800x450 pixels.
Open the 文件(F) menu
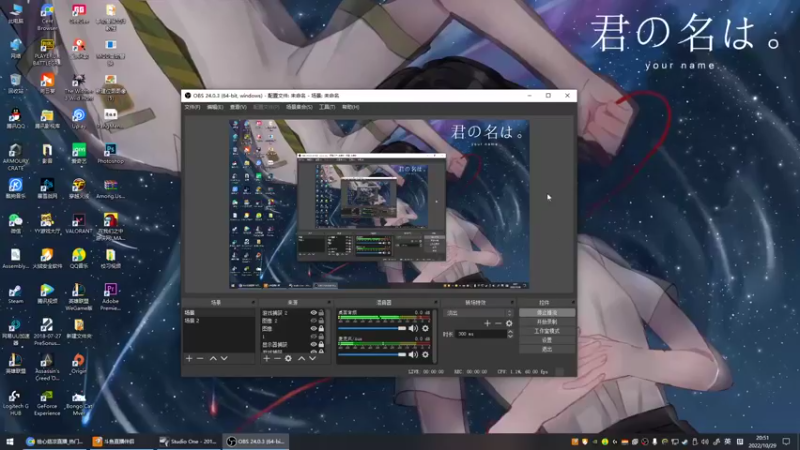192,107
